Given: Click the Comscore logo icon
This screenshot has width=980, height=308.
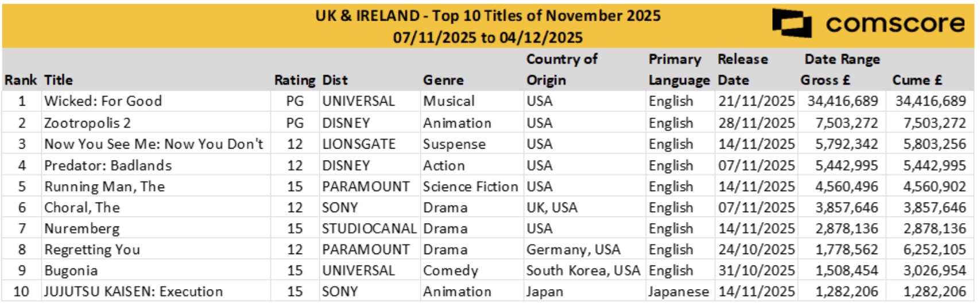Looking at the screenshot, I should point(791,23).
